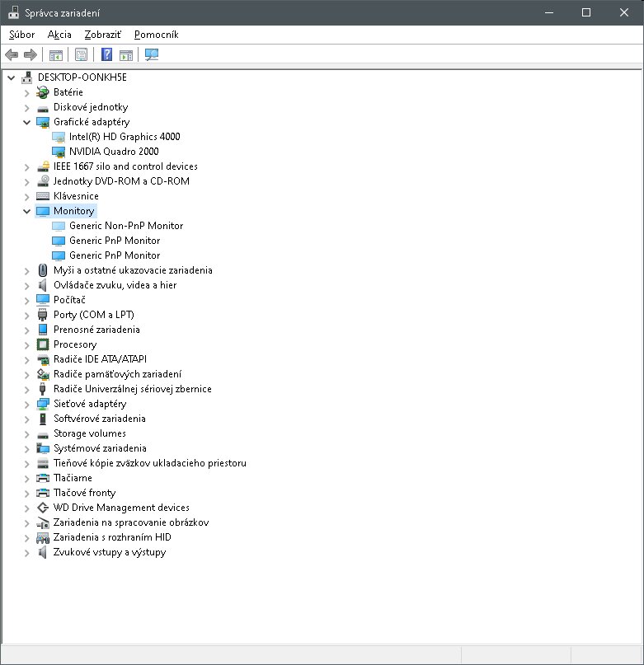Select the NVIDIA Quadro 2000 text label

tap(114, 152)
